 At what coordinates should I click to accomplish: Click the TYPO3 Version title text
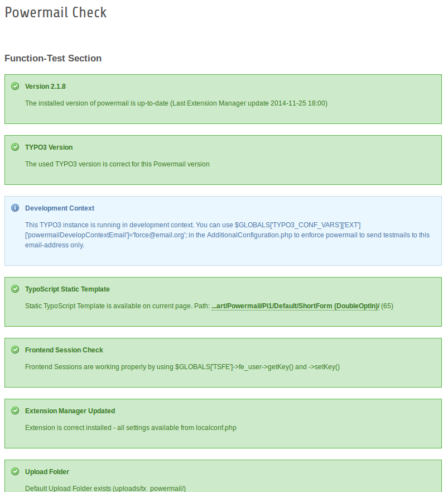(x=49, y=147)
